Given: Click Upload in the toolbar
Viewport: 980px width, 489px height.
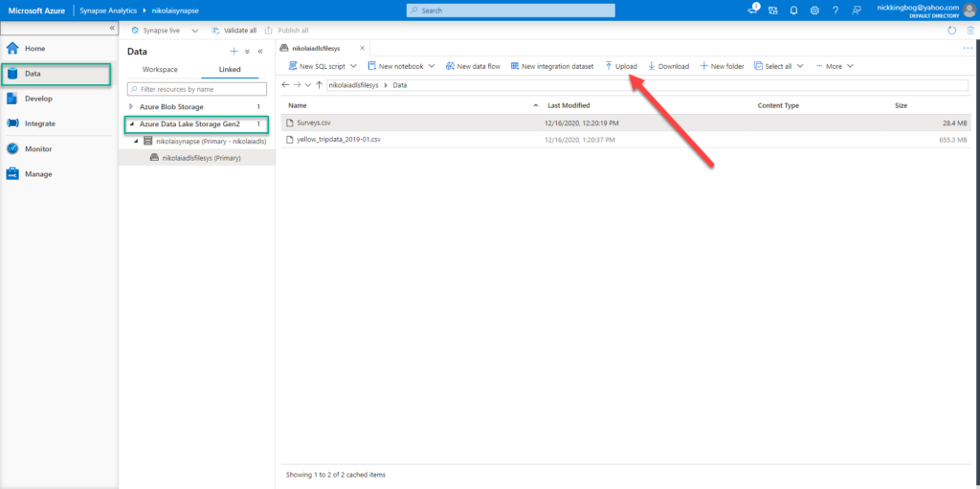Looking at the screenshot, I should (621, 66).
